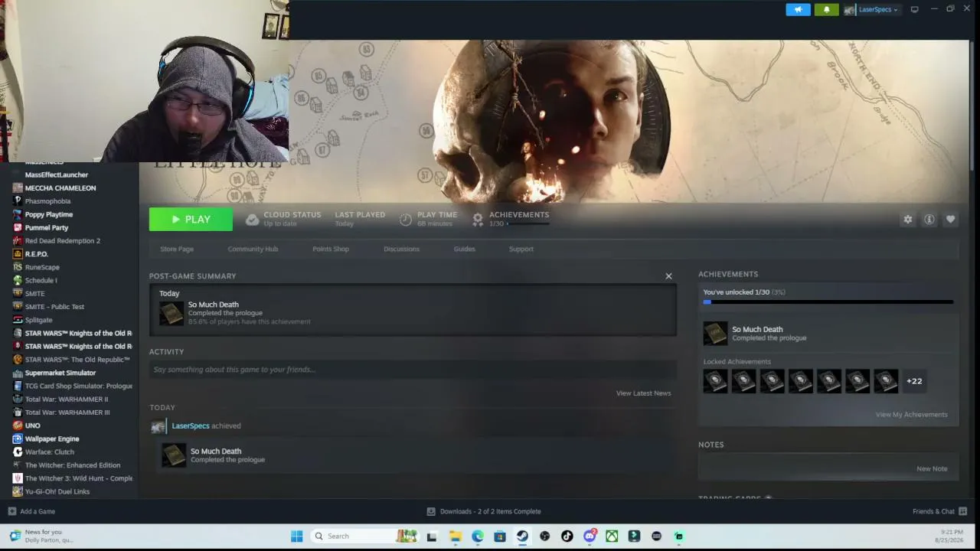Click the first locked achievement icon
Image resolution: width=980 pixels, height=551 pixels.
(715, 381)
